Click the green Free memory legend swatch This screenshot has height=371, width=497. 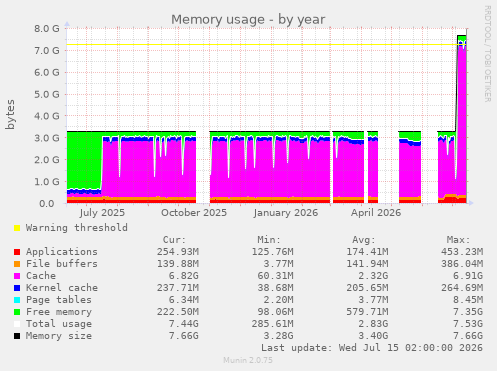[17, 312]
